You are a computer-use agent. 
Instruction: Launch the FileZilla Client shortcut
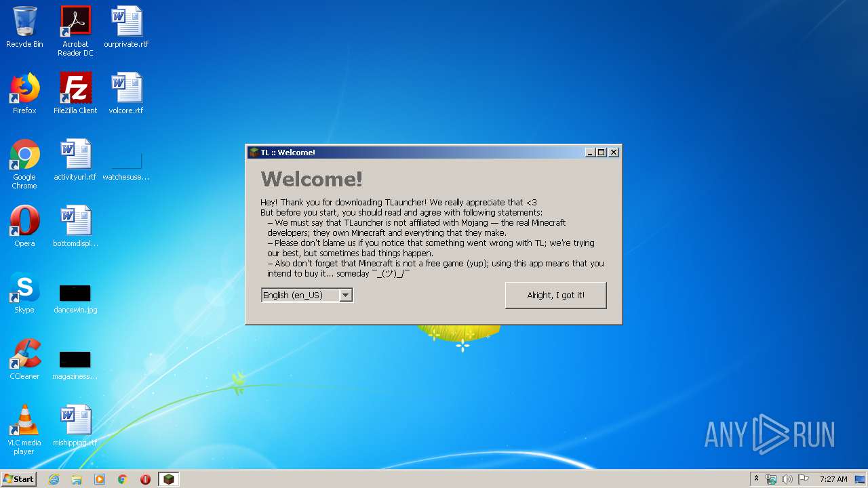tap(75, 94)
